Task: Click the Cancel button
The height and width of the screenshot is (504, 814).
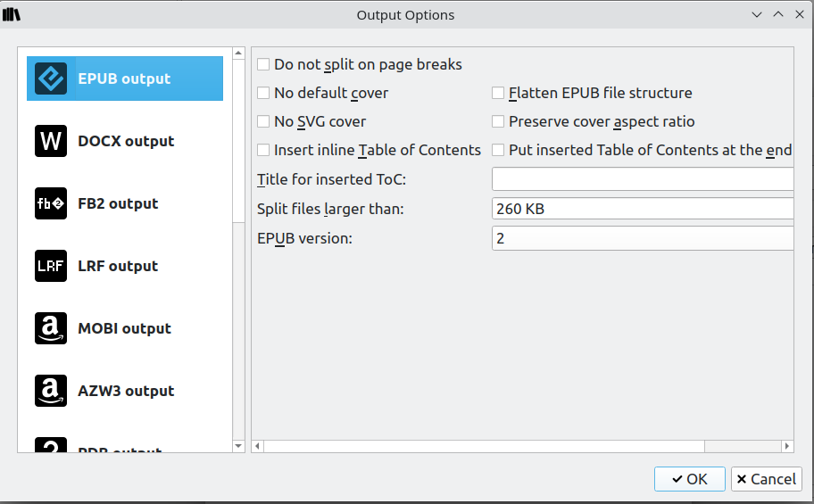Action: [766, 479]
